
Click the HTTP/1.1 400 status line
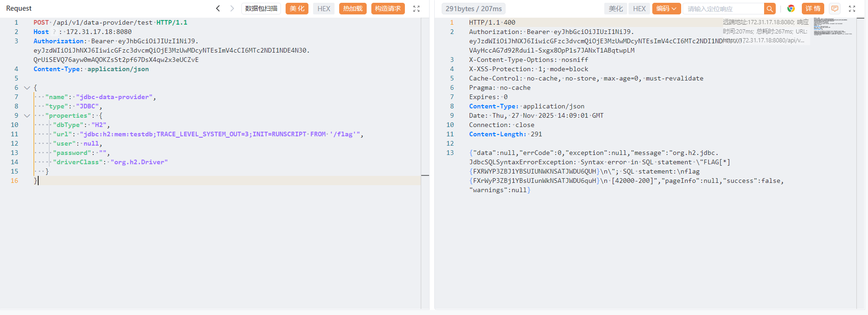tap(492, 22)
